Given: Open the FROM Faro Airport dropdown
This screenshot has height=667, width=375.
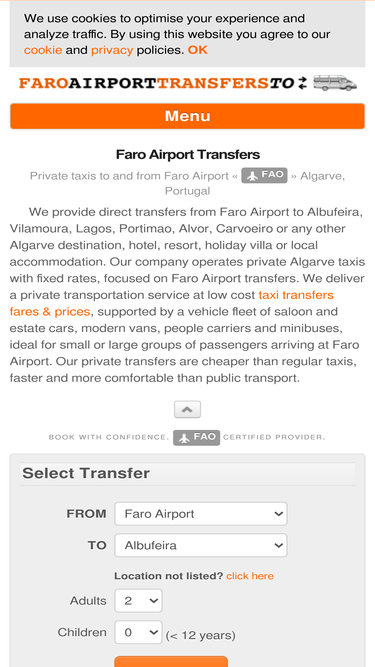Looking at the screenshot, I should [x=201, y=514].
